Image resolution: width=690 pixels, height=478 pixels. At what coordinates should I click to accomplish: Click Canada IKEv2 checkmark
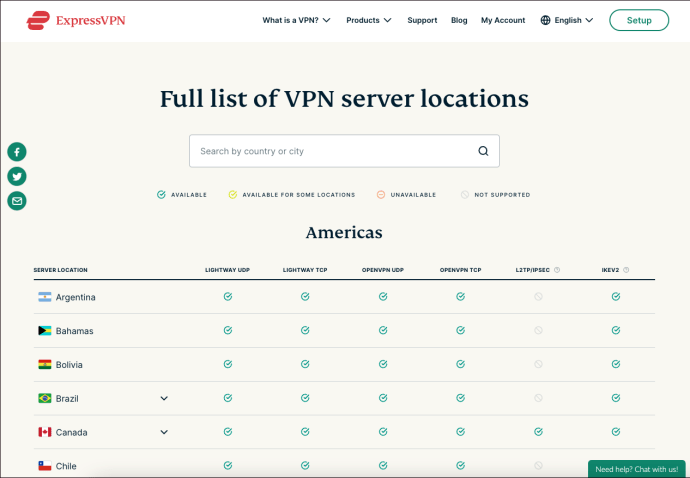tap(616, 432)
